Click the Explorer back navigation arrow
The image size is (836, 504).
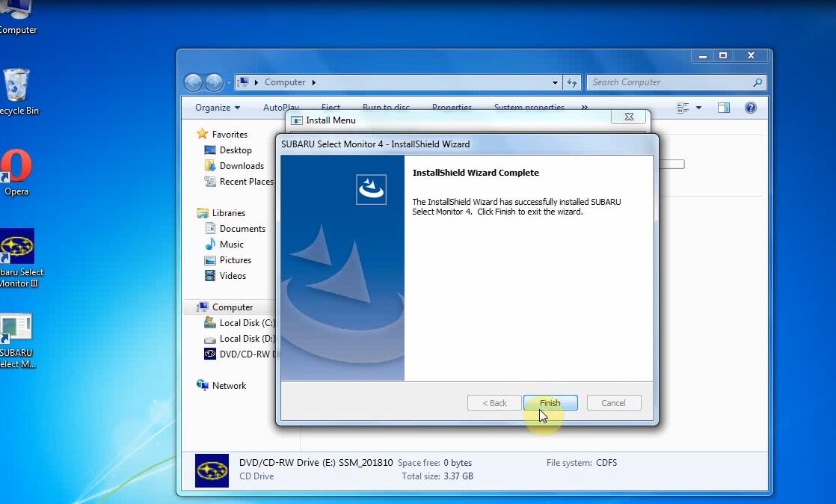pyautogui.click(x=194, y=82)
